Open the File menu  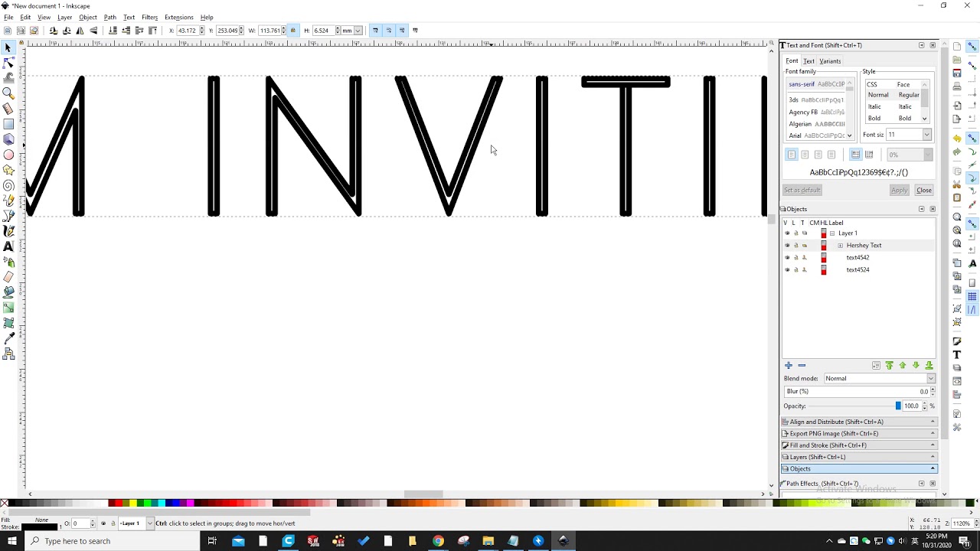[x=8, y=17]
